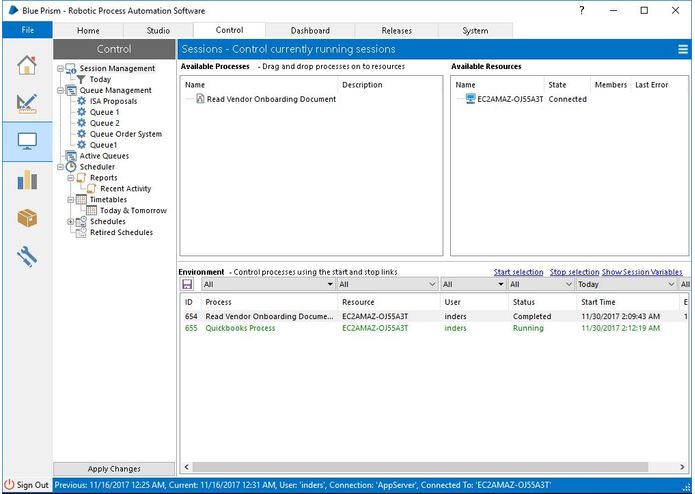Open the Home sidebar house icon
This screenshot has width=695, height=494.
pos(27,65)
